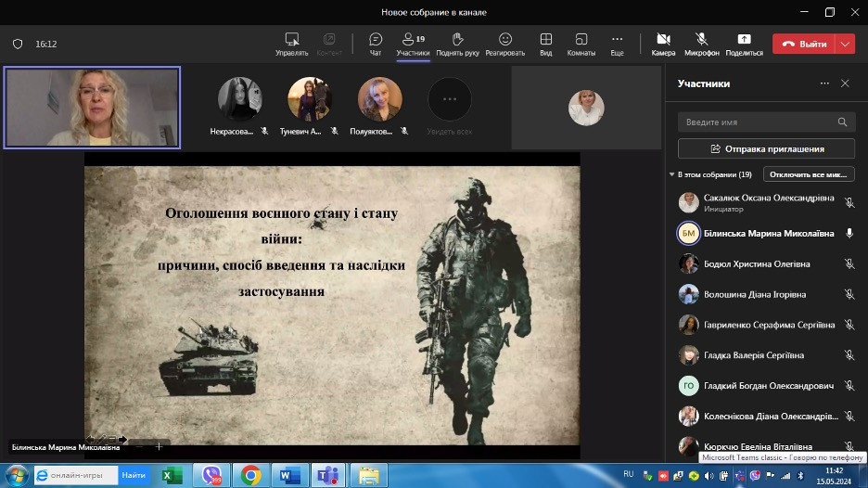Click 'Отключить все мик...' button

pos(809,174)
